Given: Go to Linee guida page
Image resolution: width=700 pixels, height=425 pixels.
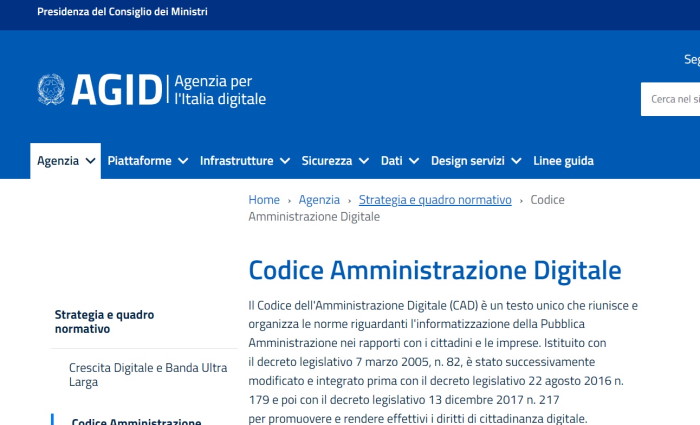Looking at the screenshot, I should [563, 161].
